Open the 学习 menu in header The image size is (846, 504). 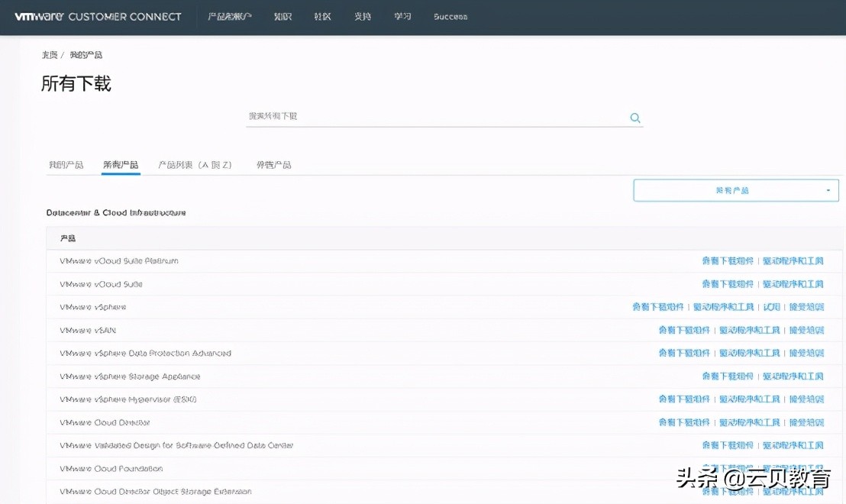(402, 16)
